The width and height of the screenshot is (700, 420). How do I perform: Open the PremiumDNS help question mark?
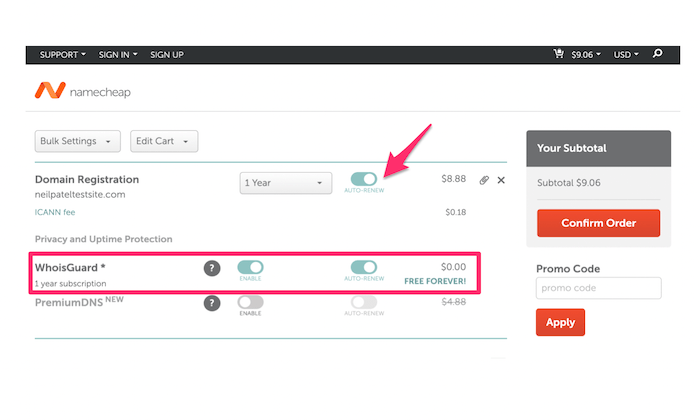212,303
